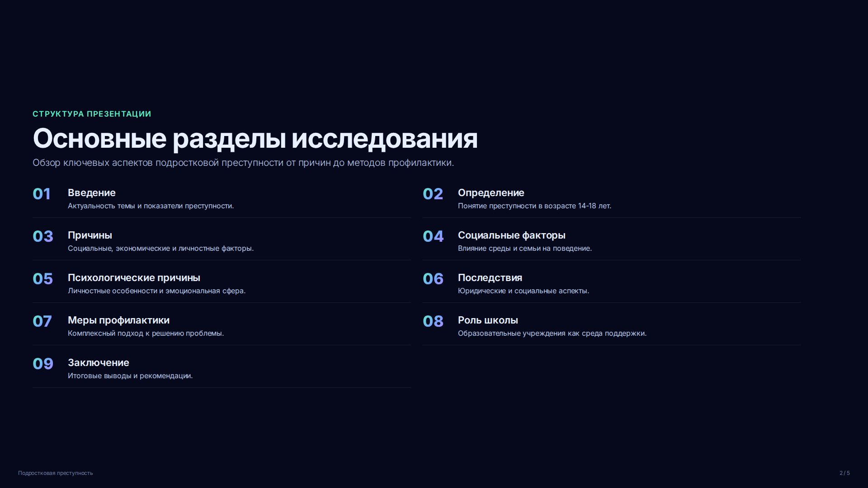Select the heading 'Основные разделы исследования'
The height and width of the screenshot is (488, 868).
(255, 139)
